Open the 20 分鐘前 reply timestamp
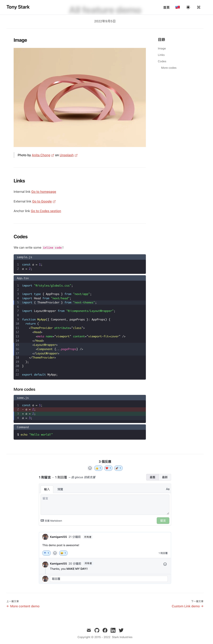Image resolution: width=213 pixels, height=644 pixels. click(75, 564)
